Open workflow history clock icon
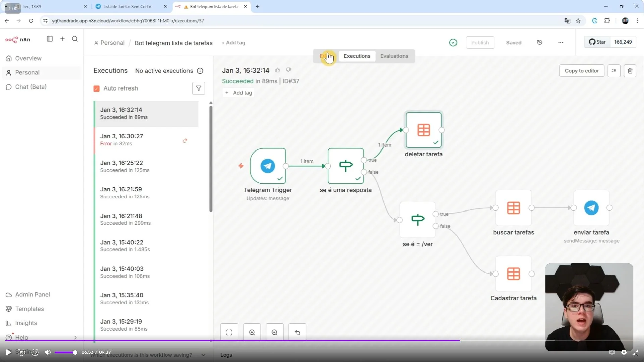Image resolution: width=644 pixels, height=362 pixels. tap(539, 42)
